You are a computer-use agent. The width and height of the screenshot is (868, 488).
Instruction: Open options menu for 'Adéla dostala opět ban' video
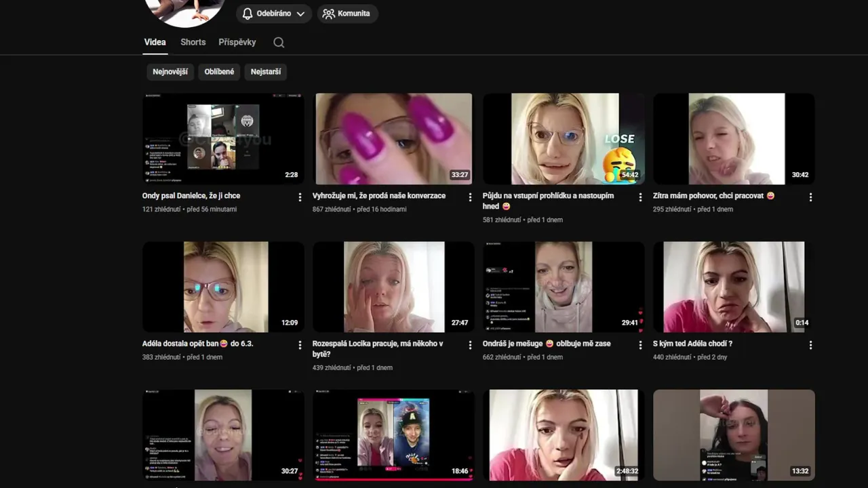[x=300, y=345]
